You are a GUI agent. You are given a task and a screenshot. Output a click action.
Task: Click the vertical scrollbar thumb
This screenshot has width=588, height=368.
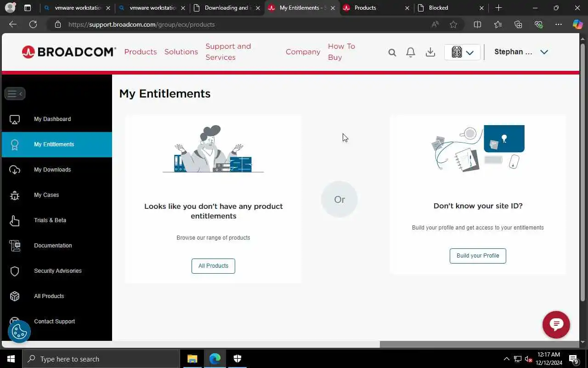pos(583,173)
